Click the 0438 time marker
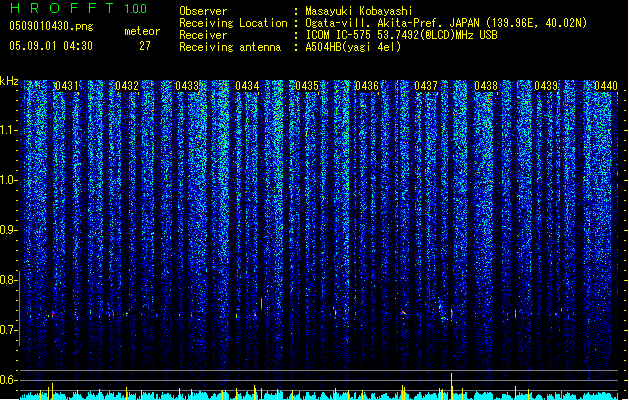 point(486,86)
